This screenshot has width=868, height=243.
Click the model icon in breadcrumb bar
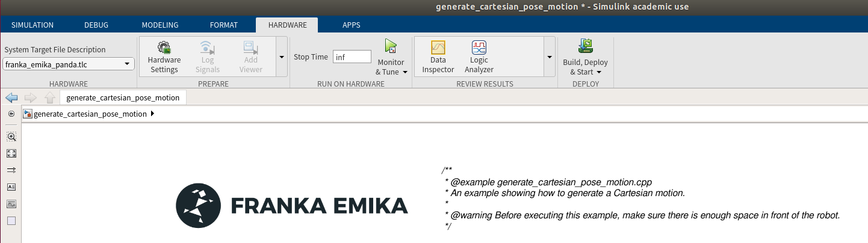point(28,114)
